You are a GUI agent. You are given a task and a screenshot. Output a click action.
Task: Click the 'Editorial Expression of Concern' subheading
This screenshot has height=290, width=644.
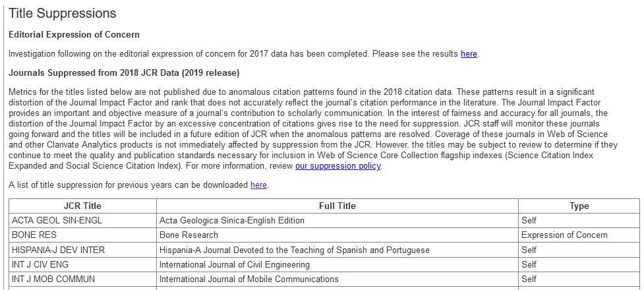[74, 34]
